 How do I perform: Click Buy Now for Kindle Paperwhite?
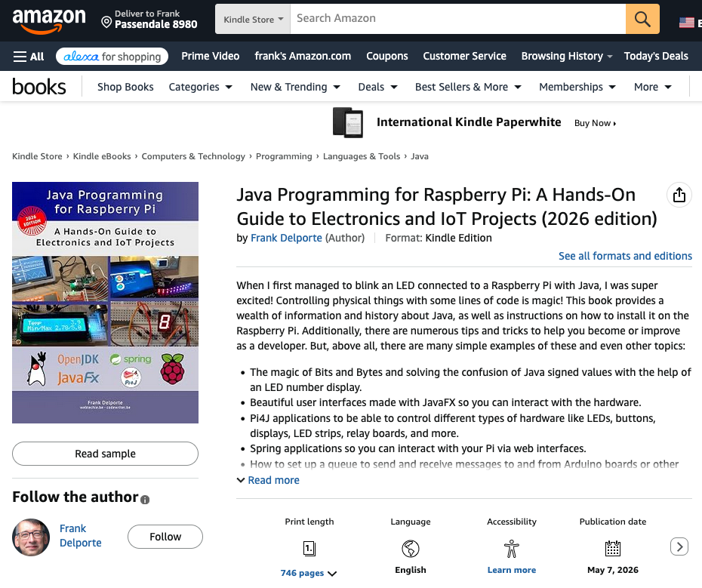click(x=595, y=123)
